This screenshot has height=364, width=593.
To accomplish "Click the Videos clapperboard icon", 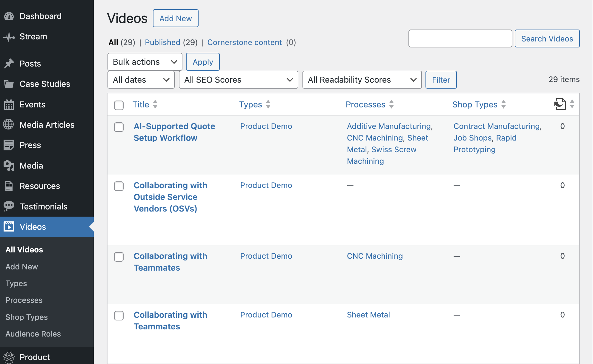I will pyautogui.click(x=9, y=226).
